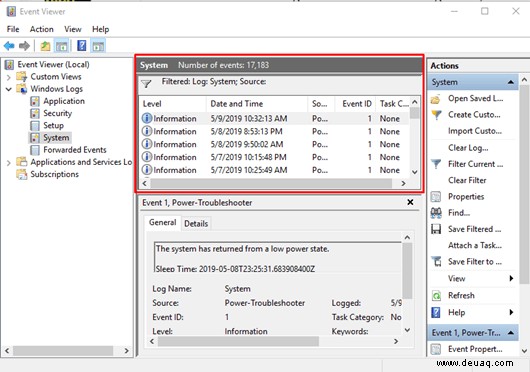Click the Help book icon in Actions pane
This screenshot has width=530, height=372.
436,313
